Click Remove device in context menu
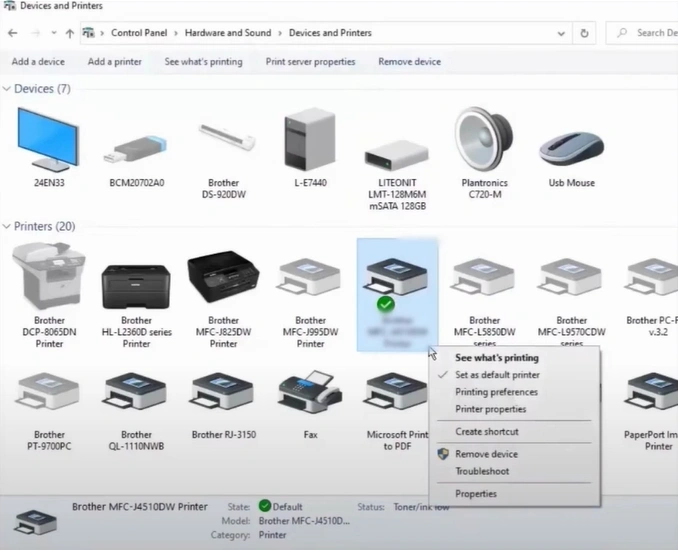This screenshot has width=678, height=550. click(x=486, y=454)
